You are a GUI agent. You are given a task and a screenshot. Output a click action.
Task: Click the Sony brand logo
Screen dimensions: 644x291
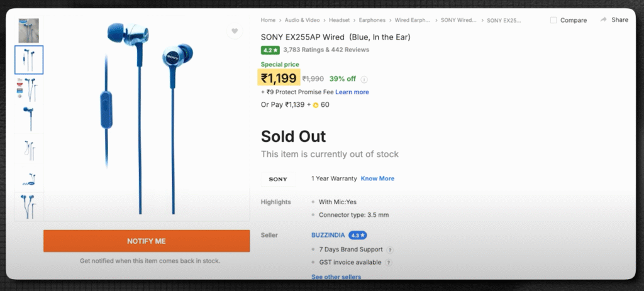[x=278, y=179]
